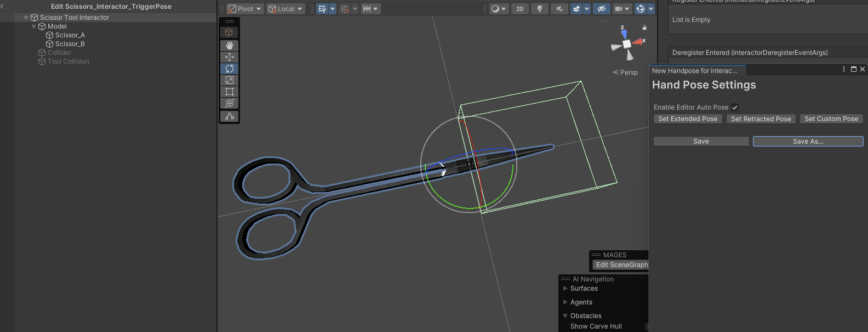
Task: Select the Rotate tool
Action: (229, 69)
